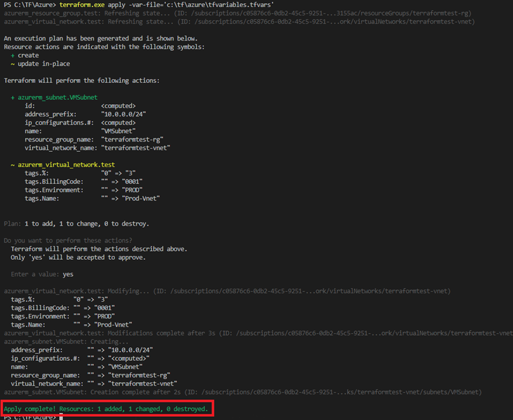Click azurerm_virtual_network.test 'Modifying...' line

pyautogui.click(x=227, y=291)
